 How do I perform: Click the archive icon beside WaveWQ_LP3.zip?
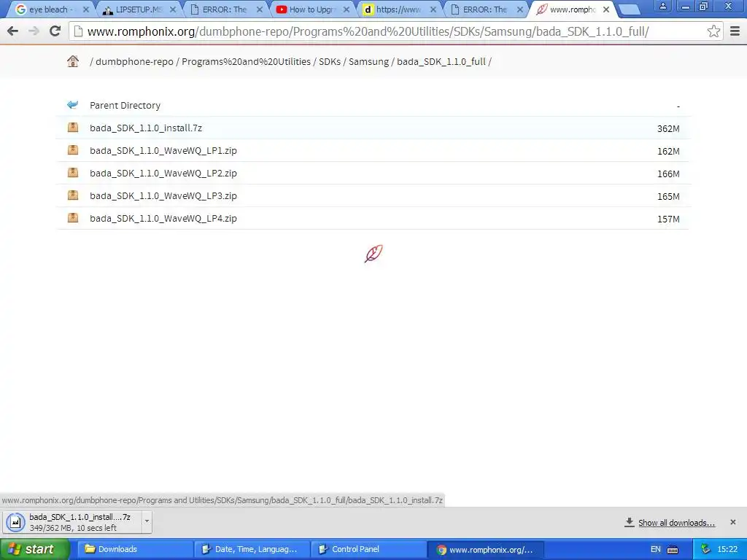[x=72, y=195]
